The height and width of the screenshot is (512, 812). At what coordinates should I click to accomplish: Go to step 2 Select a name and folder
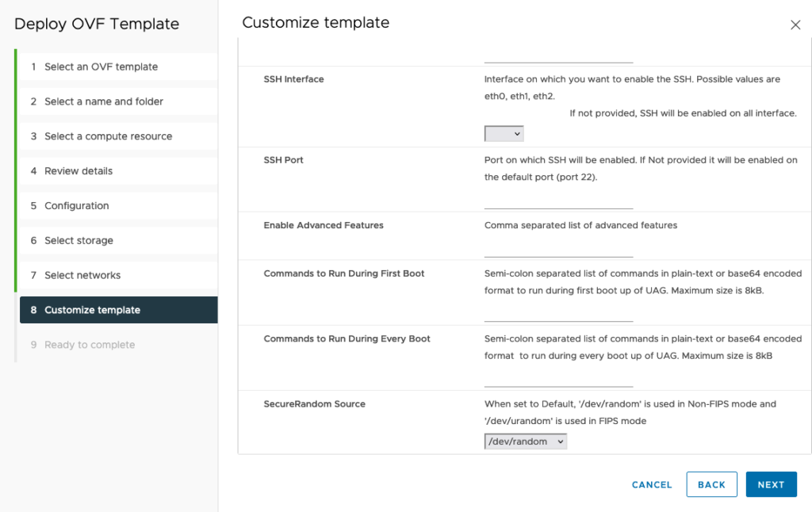104,101
